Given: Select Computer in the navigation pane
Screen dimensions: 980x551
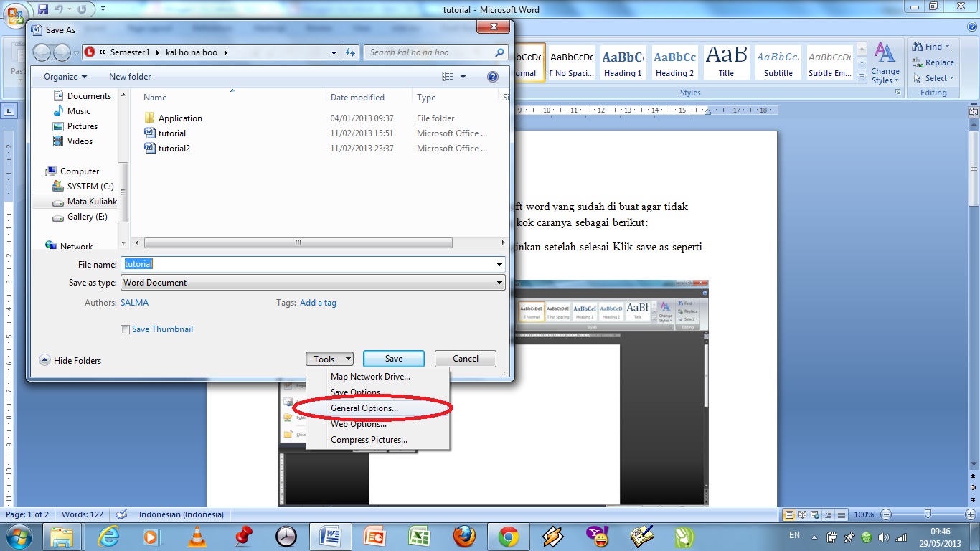Looking at the screenshot, I should pos(72,171).
